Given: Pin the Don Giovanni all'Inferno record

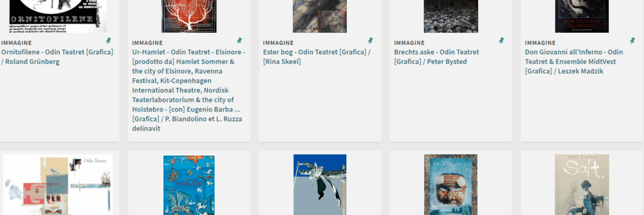Looking at the screenshot, I should [633, 41].
